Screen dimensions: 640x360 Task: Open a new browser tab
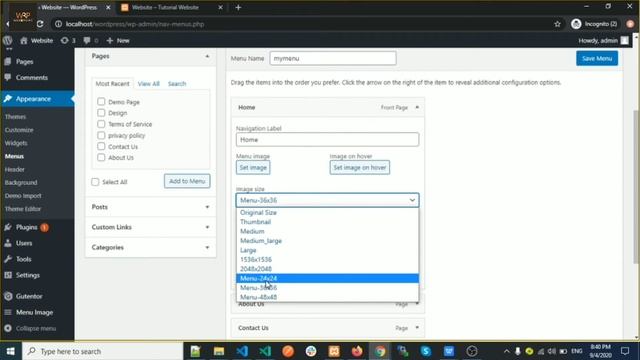(238, 7)
